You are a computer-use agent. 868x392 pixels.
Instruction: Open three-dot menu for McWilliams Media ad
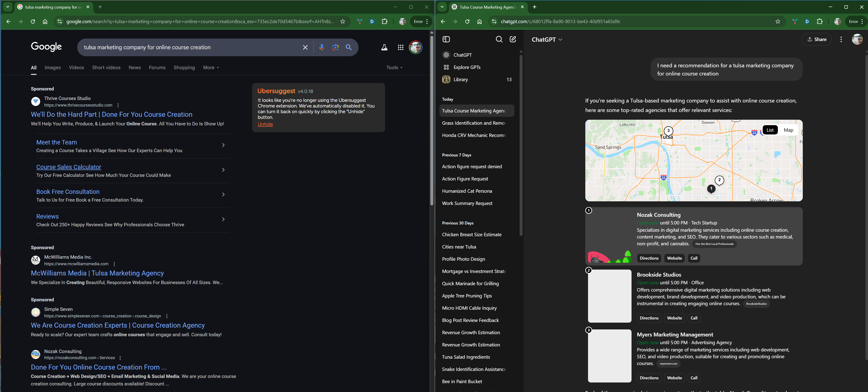pyautogui.click(x=114, y=264)
